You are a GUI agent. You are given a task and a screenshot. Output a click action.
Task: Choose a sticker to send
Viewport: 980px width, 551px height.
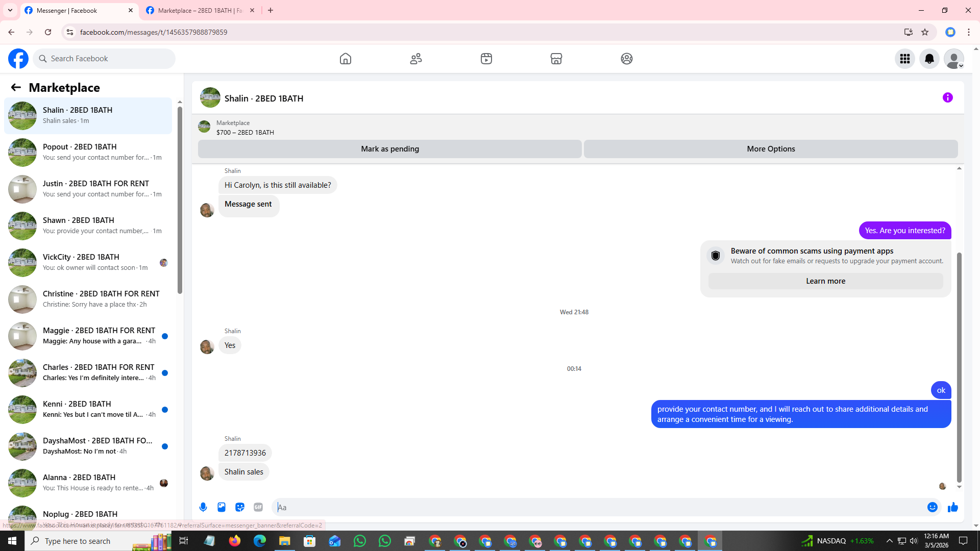pyautogui.click(x=240, y=507)
